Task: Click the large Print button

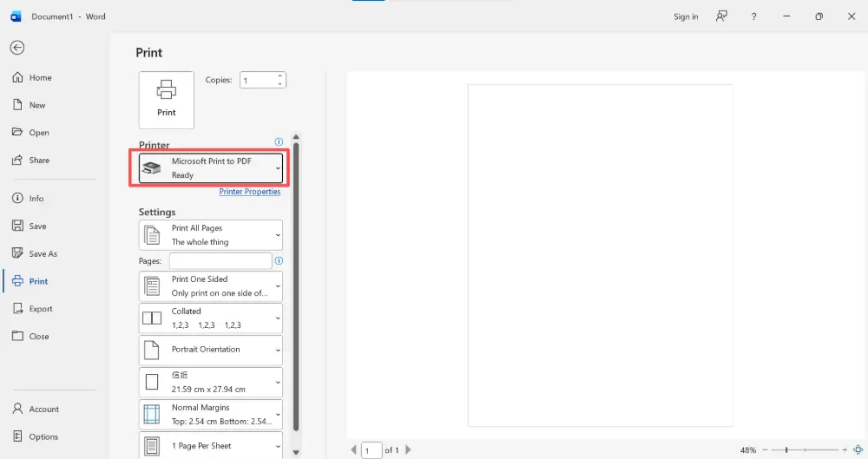Action: click(167, 100)
